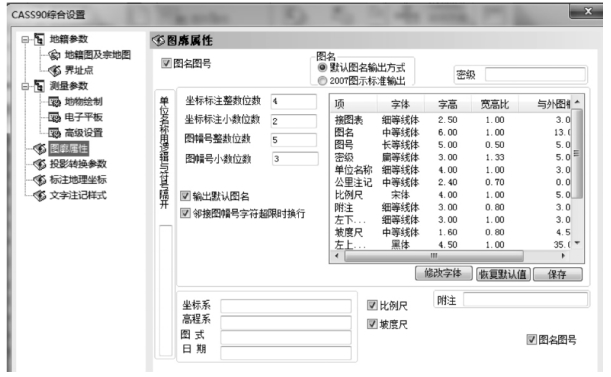The image size is (611, 377).
Task: Select the 地籍图及宗地图 tree icon
Action: [54, 55]
